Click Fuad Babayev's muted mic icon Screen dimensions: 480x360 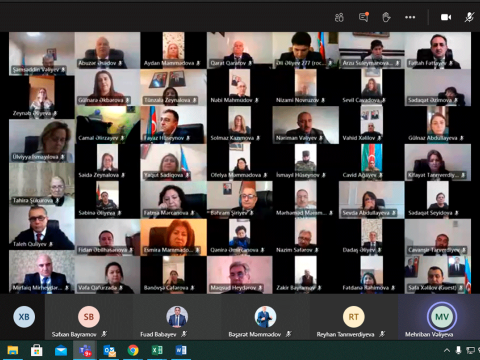click(x=184, y=334)
